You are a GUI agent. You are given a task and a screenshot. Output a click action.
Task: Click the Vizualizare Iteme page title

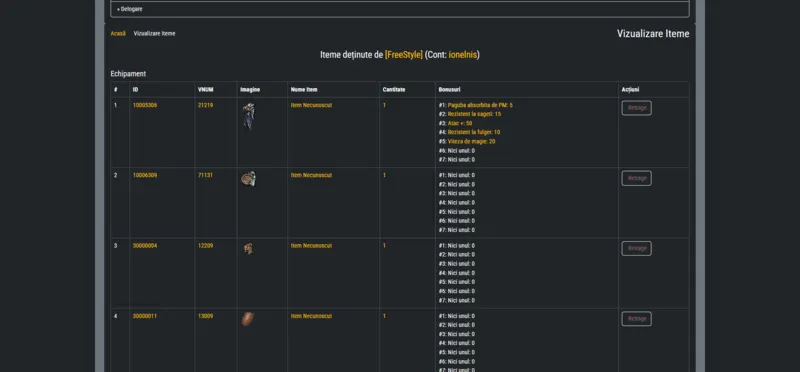pyautogui.click(x=653, y=34)
